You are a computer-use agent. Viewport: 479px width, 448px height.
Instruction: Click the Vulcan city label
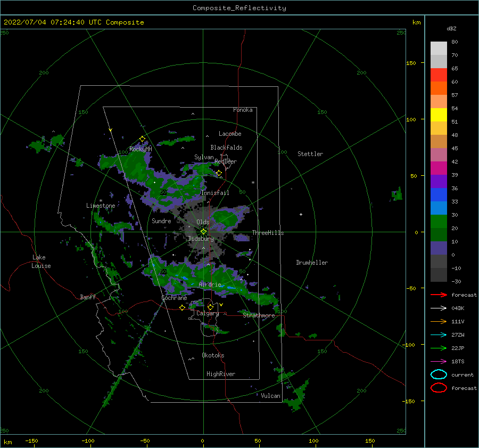click(x=271, y=396)
